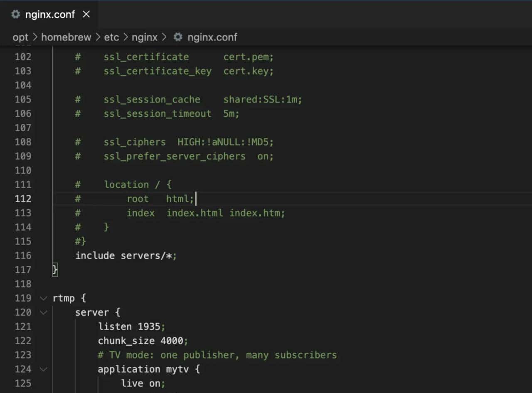
Task: Place cursor on 'listen 1935;' line
Action: tap(132, 327)
